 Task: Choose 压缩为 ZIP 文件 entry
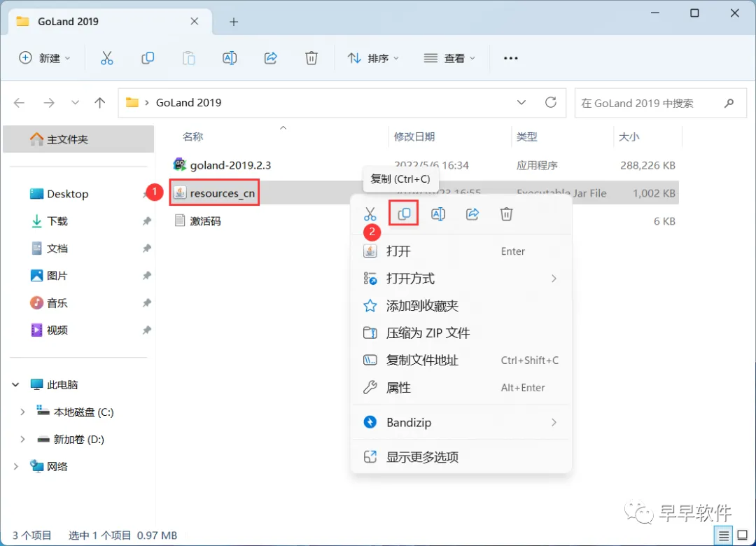pos(461,332)
